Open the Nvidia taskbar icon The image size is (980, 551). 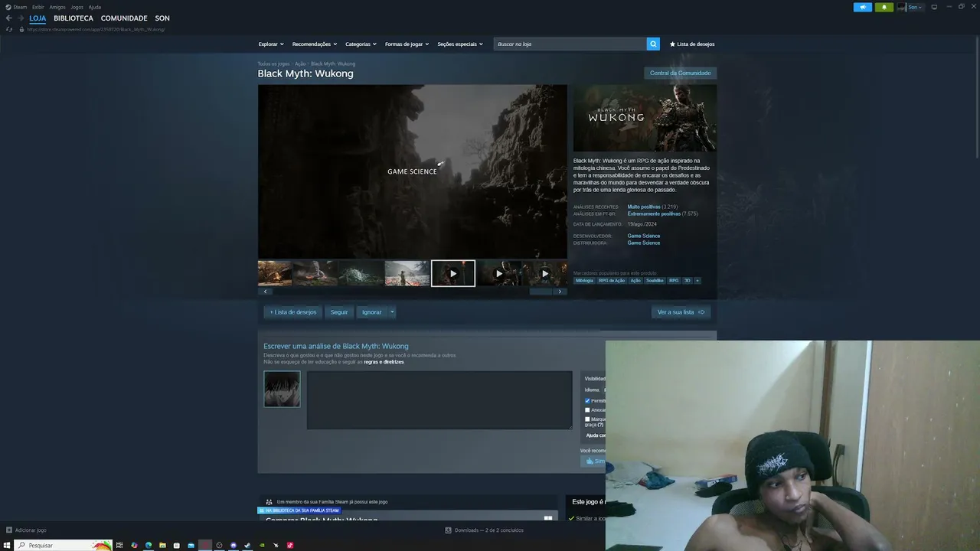[262, 545]
